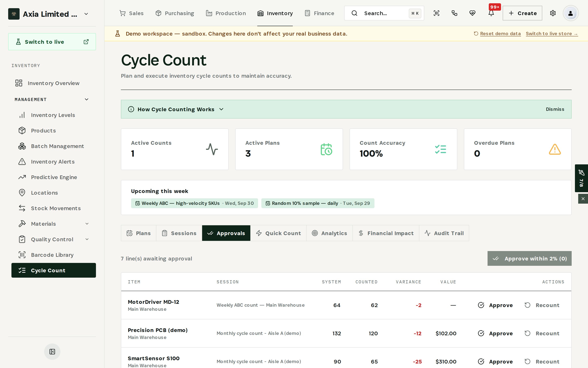Image resolution: width=588 pixels, height=368 pixels.
Task: Open Predictive Engine in sidebar
Action: click(x=53, y=177)
